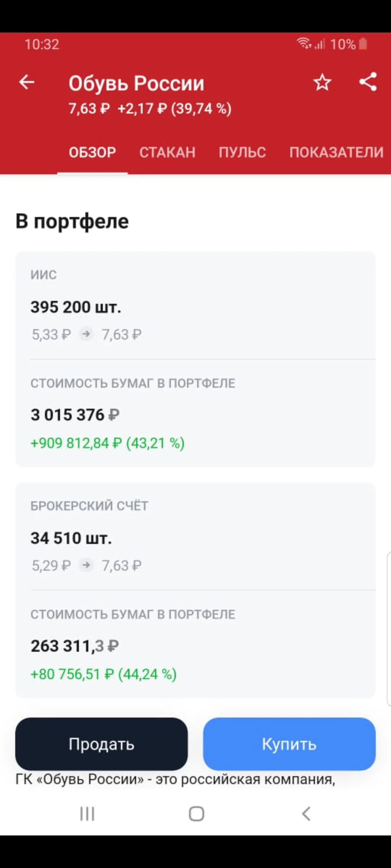Open the Пульс tab
Screen dimensions: 391x868
[242, 152]
